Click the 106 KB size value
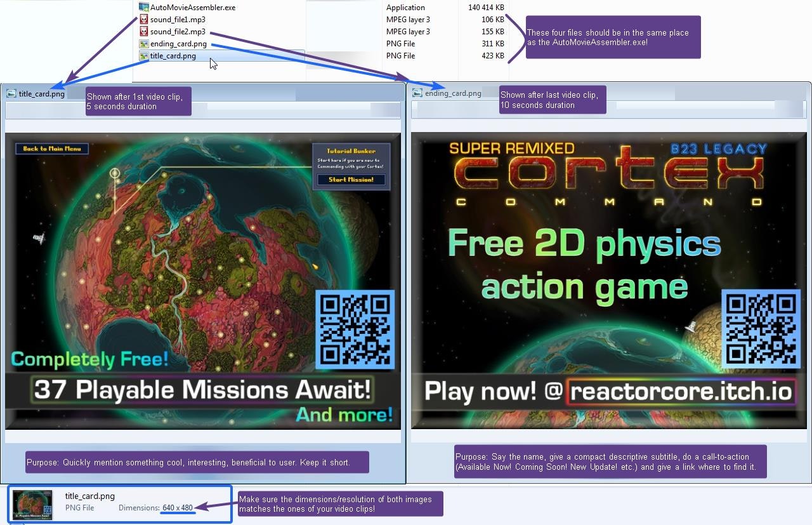812x525 pixels. (492, 20)
